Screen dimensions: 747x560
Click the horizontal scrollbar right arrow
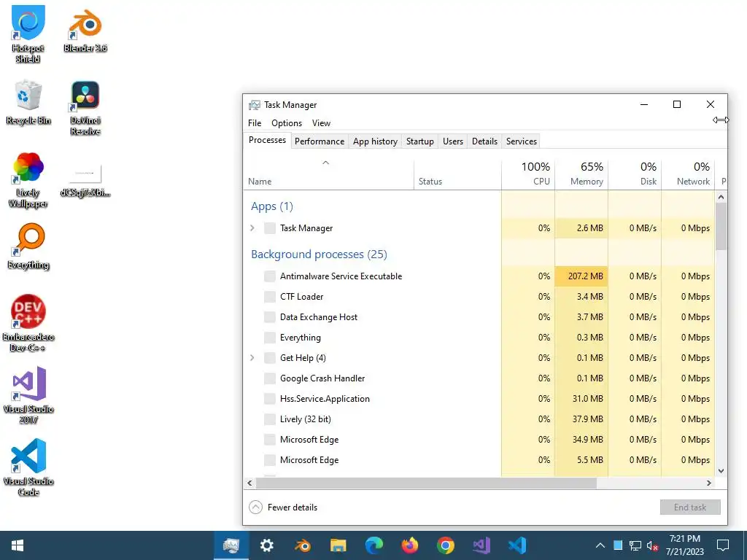click(x=709, y=483)
